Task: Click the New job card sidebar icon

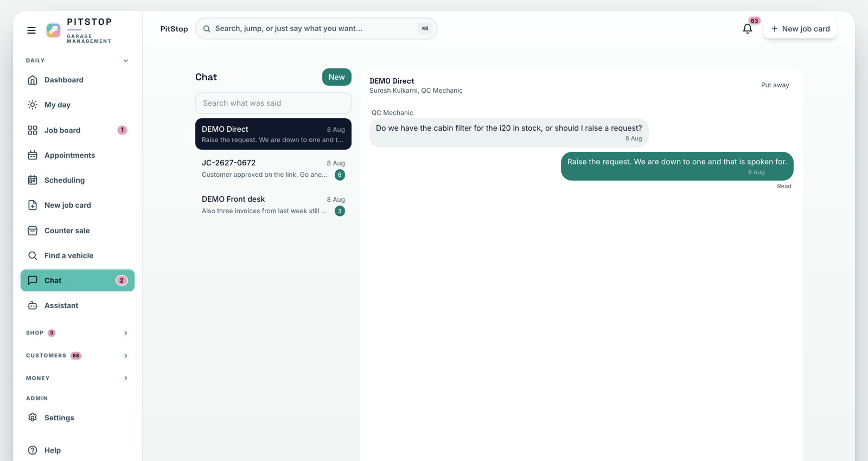Action: (x=33, y=205)
